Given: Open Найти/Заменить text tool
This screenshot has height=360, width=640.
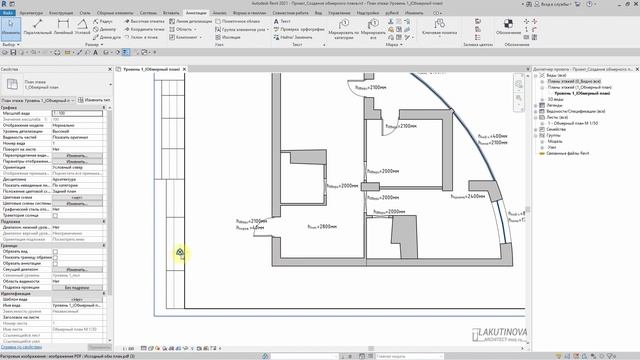Looking at the screenshot, I should click(x=293, y=37).
